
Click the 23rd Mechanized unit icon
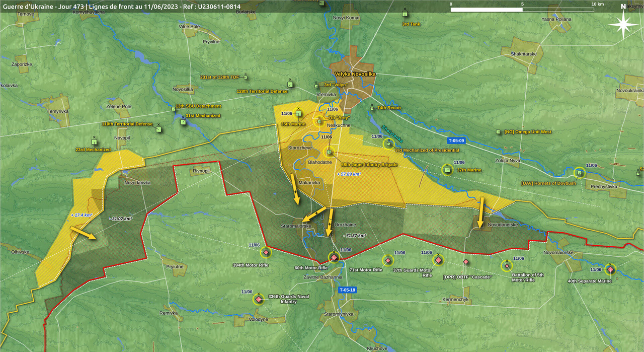coord(94,142)
